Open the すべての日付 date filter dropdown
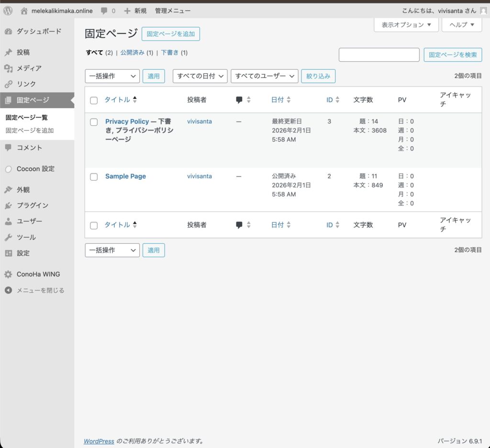 pyautogui.click(x=200, y=76)
